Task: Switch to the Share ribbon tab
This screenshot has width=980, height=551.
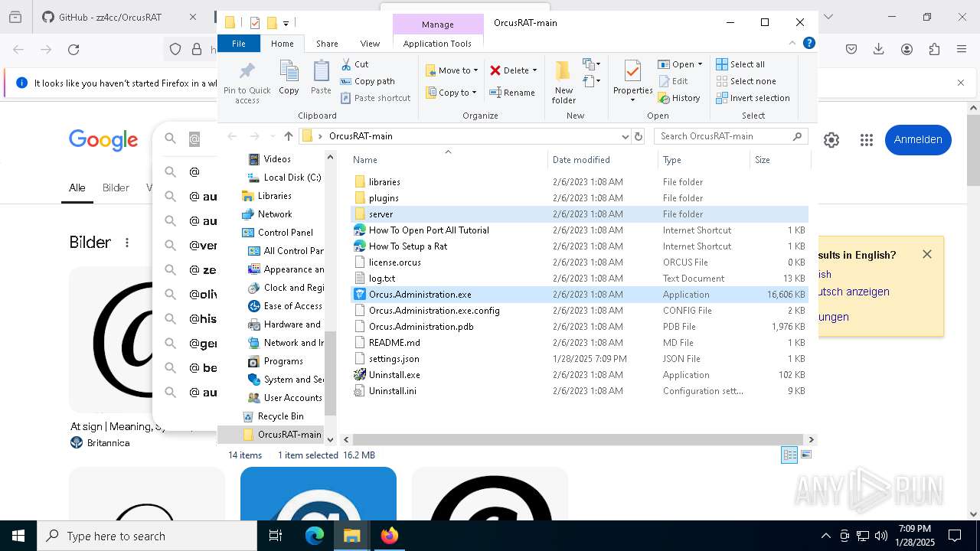Action: [x=327, y=44]
